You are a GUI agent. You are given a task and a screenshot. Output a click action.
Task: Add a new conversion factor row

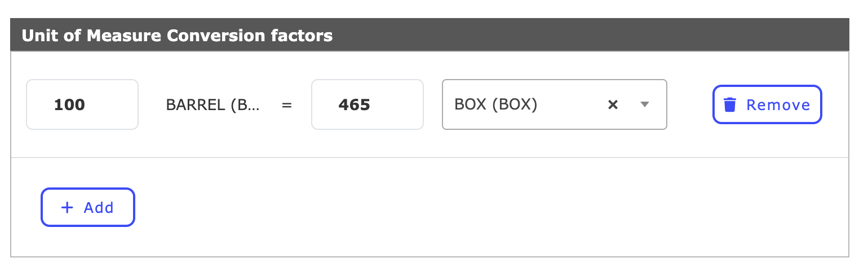[88, 207]
